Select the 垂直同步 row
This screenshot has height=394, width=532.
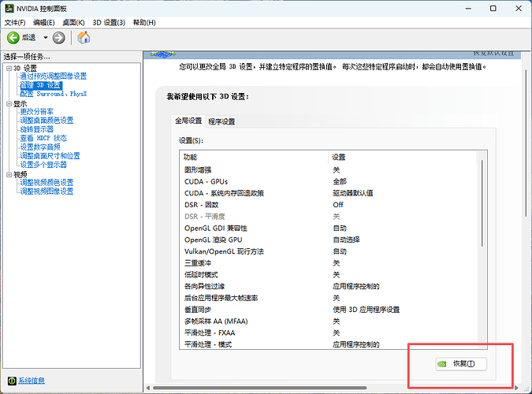click(x=329, y=310)
